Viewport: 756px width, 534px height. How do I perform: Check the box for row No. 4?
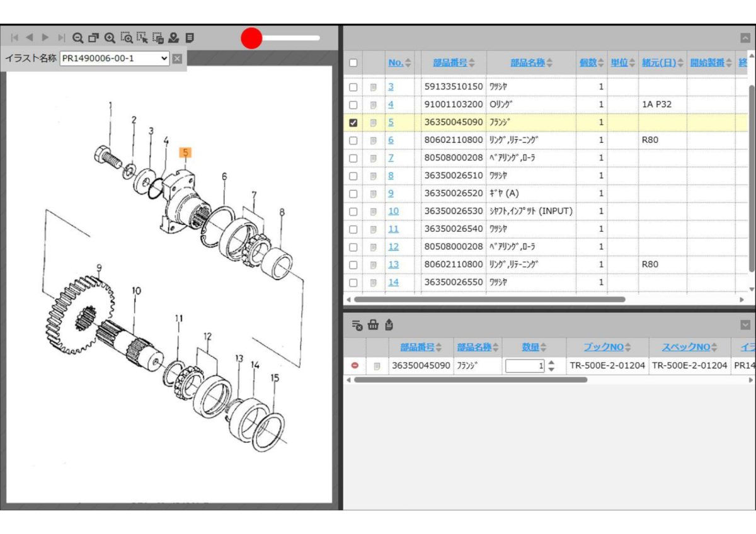point(353,105)
